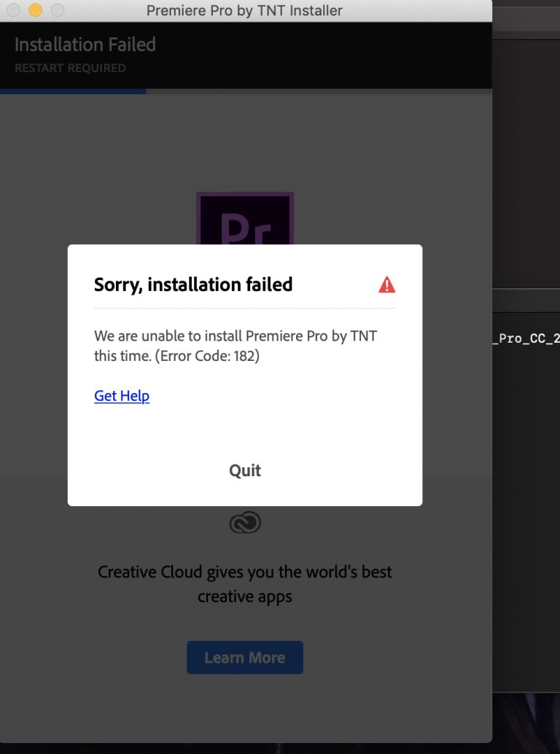Click the Creative Cloud logo icon
Viewport: 560px width, 754px height.
(245, 523)
